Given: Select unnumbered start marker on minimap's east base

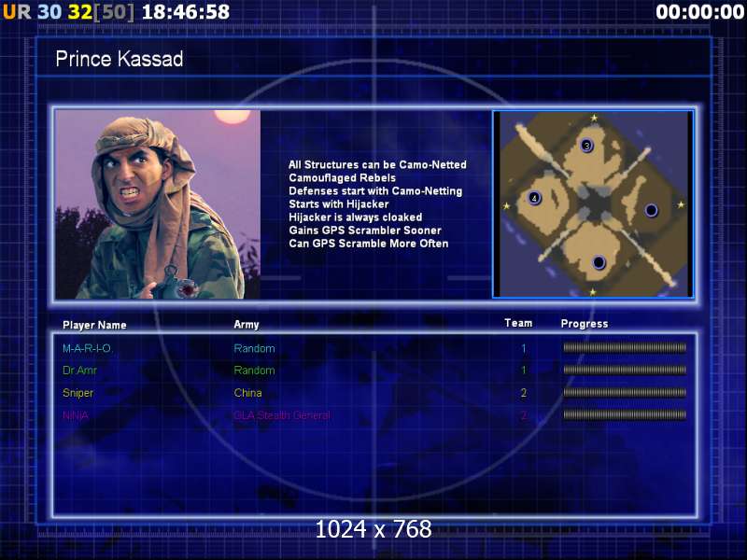Looking at the screenshot, I should click(651, 210).
